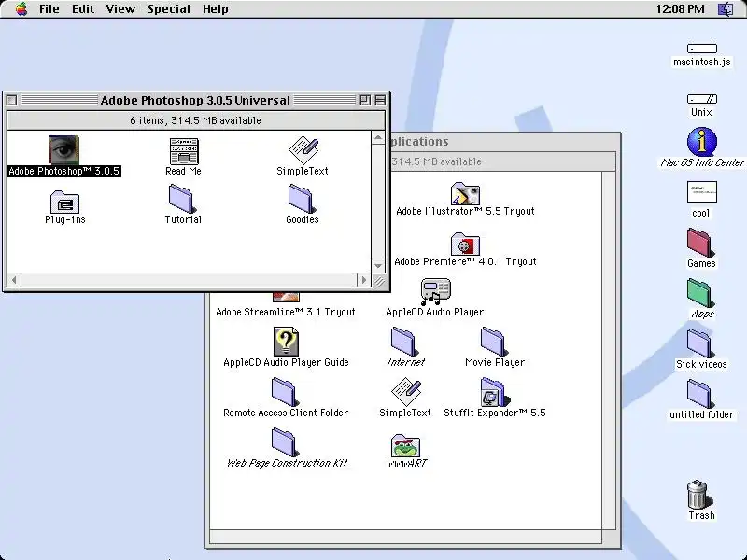Select the red Games folder
This screenshot has width=747, height=560.
[699, 243]
